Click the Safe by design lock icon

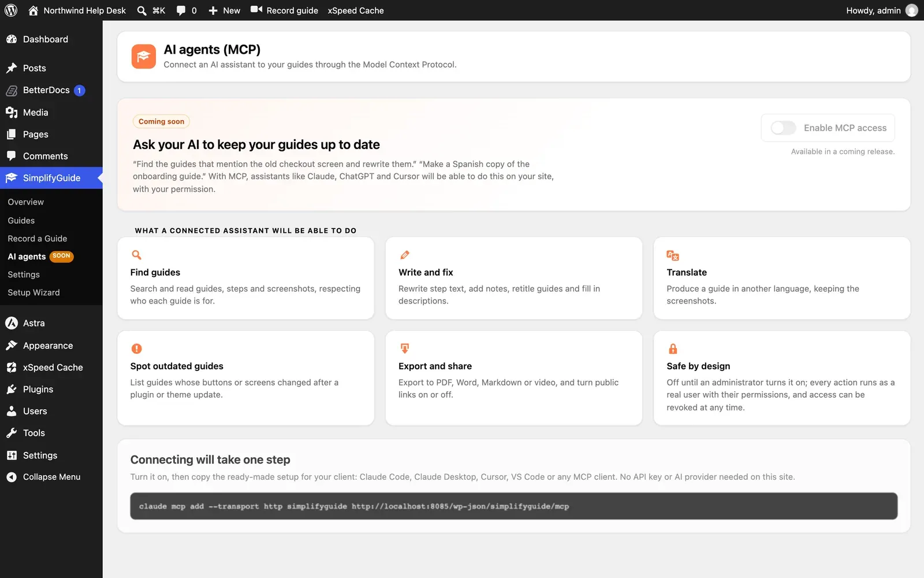coord(673,349)
